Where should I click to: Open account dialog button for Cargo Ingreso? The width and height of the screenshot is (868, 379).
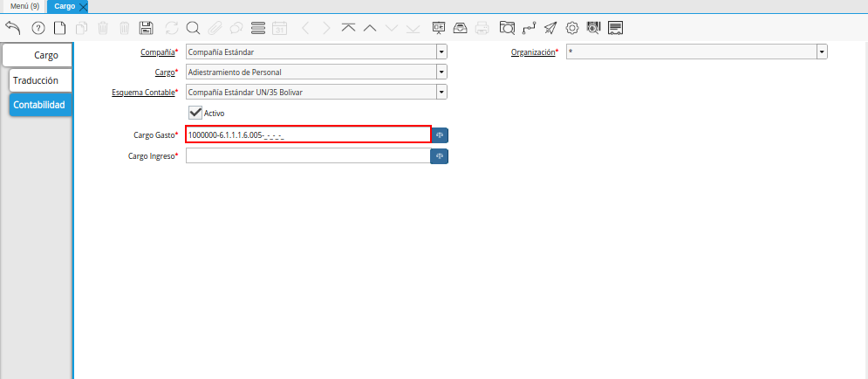[440, 157]
